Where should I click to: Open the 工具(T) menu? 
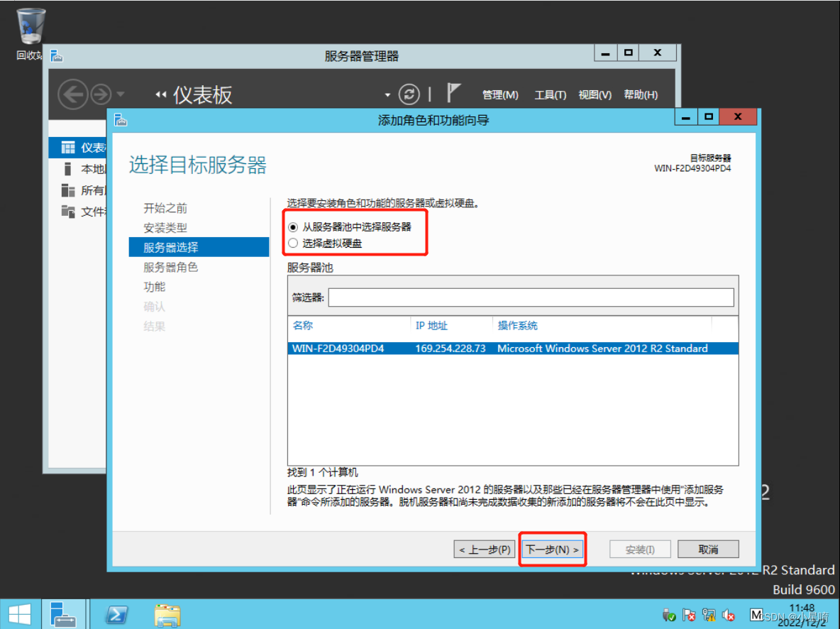pyautogui.click(x=550, y=95)
